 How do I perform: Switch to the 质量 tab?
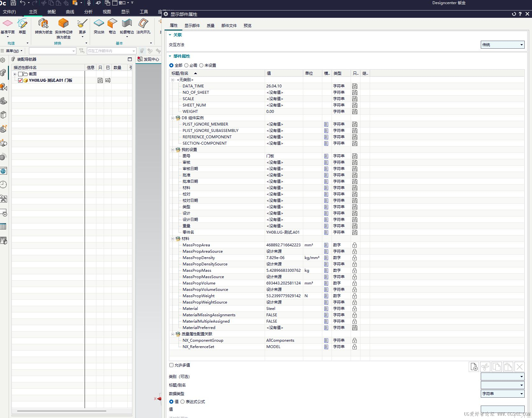(211, 25)
